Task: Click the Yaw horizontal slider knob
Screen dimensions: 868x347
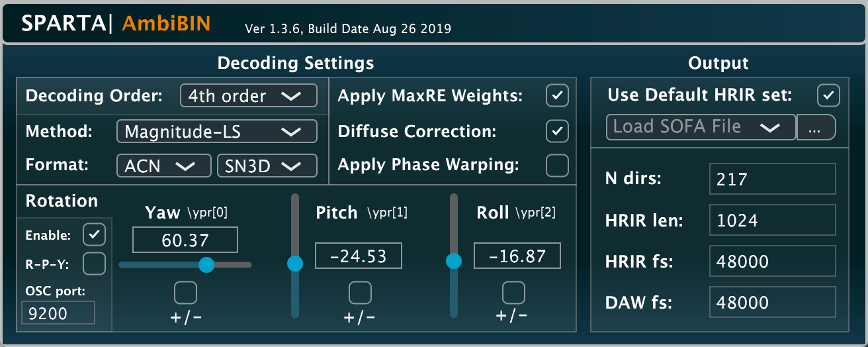Action: 207,265
